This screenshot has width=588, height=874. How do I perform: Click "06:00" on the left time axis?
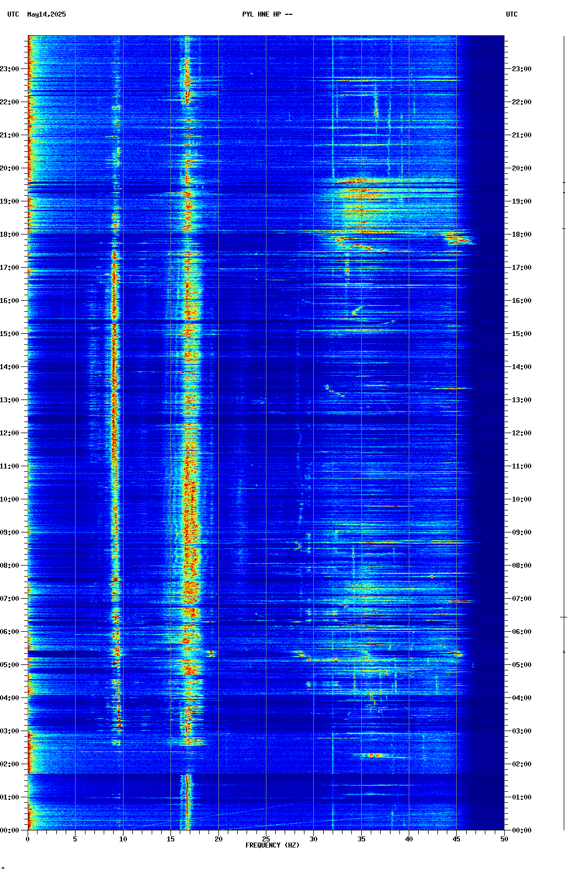(x=9, y=632)
